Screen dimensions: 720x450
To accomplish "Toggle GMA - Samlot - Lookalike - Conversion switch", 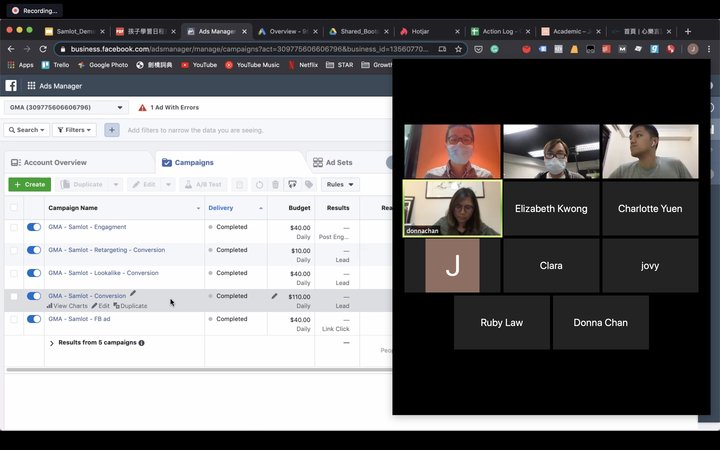I will (x=34, y=273).
